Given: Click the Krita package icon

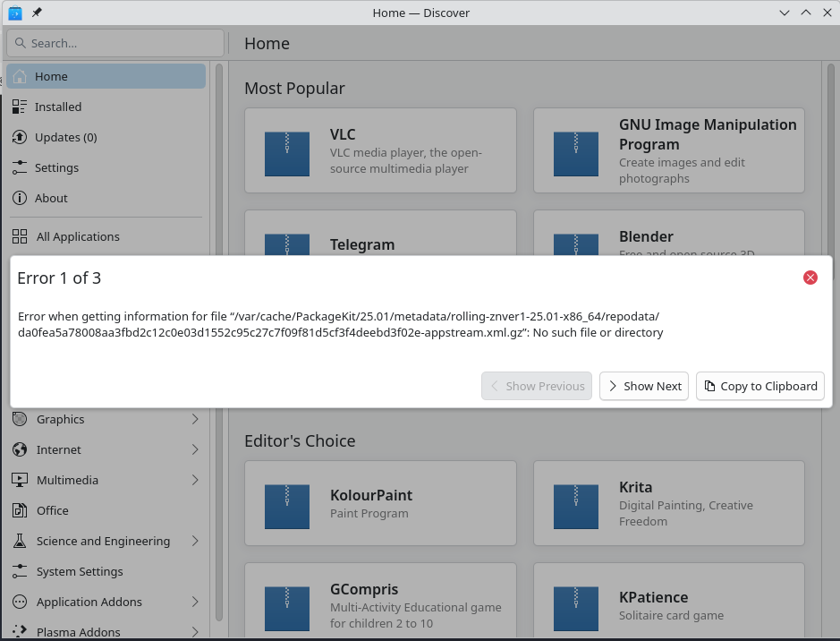Looking at the screenshot, I should pos(576,507).
